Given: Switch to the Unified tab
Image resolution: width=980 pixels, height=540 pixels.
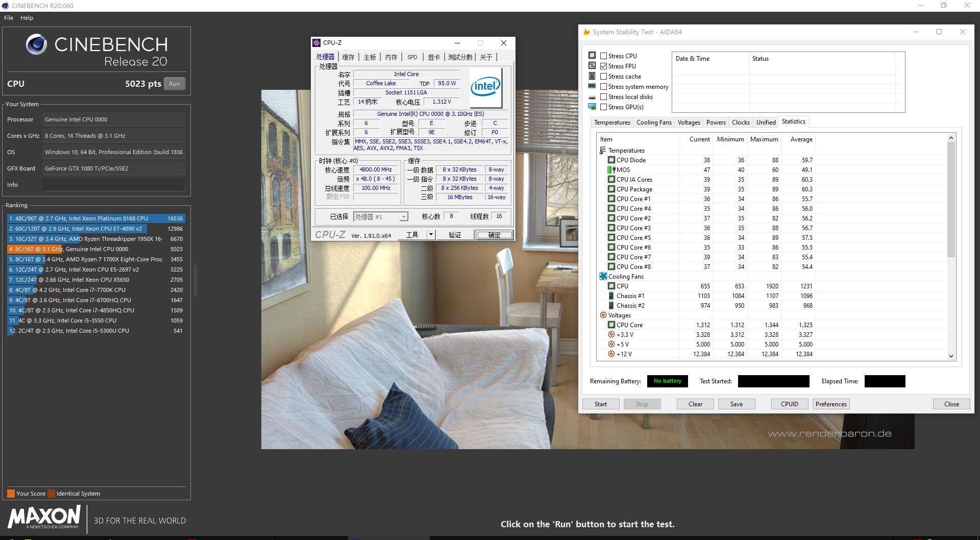Looking at the screenshot, I should coord(766,122).
